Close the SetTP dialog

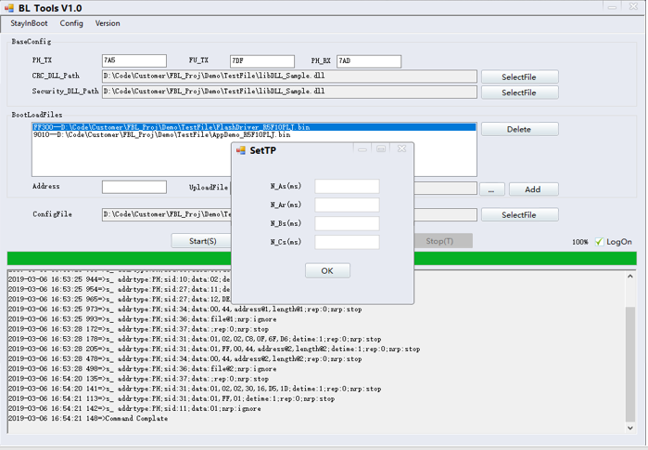tap(401, 149)
